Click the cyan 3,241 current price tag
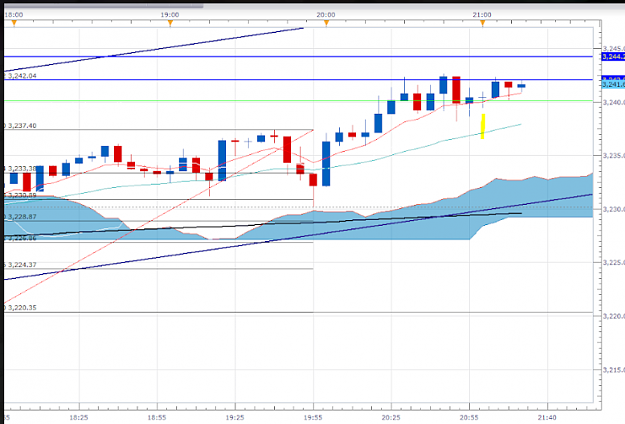 click(x=613, y=85)
